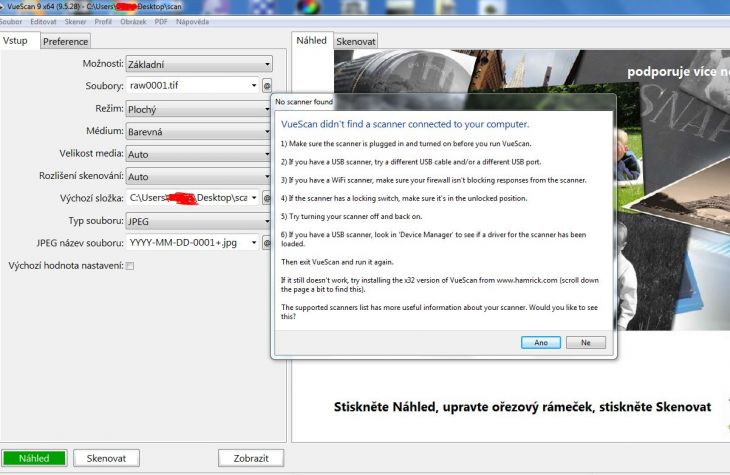This screenshot has width=730, height=475.
Task: Expand the Velikost media dropdown
Action: (x=199, y=154)
